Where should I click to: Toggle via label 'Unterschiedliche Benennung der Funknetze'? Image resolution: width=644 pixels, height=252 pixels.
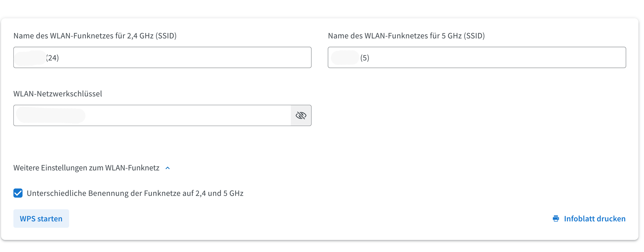[x=135, y=193]
